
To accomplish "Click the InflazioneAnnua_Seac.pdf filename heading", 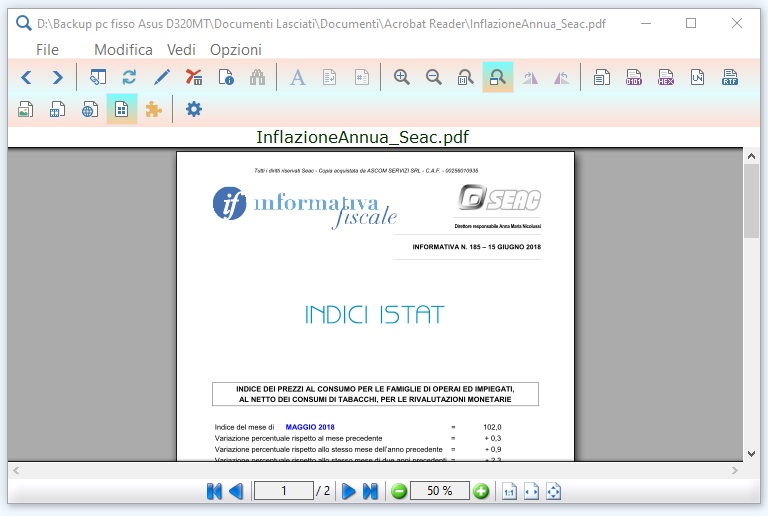I will click(362, 137).
